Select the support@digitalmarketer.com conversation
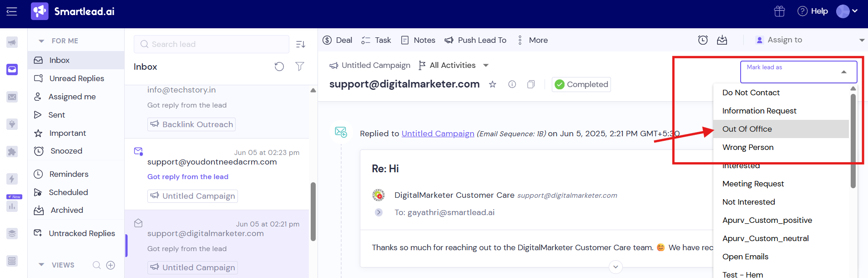 click(x=217, y=244)
